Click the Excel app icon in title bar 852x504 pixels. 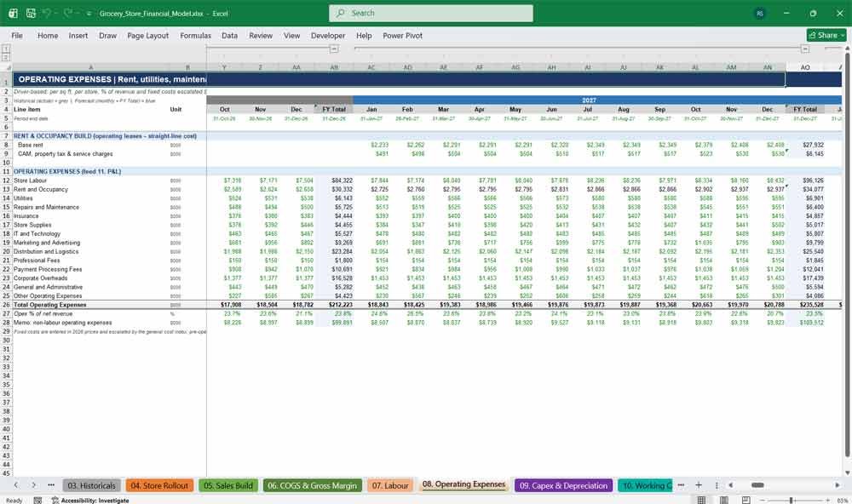tap(13, 13)
